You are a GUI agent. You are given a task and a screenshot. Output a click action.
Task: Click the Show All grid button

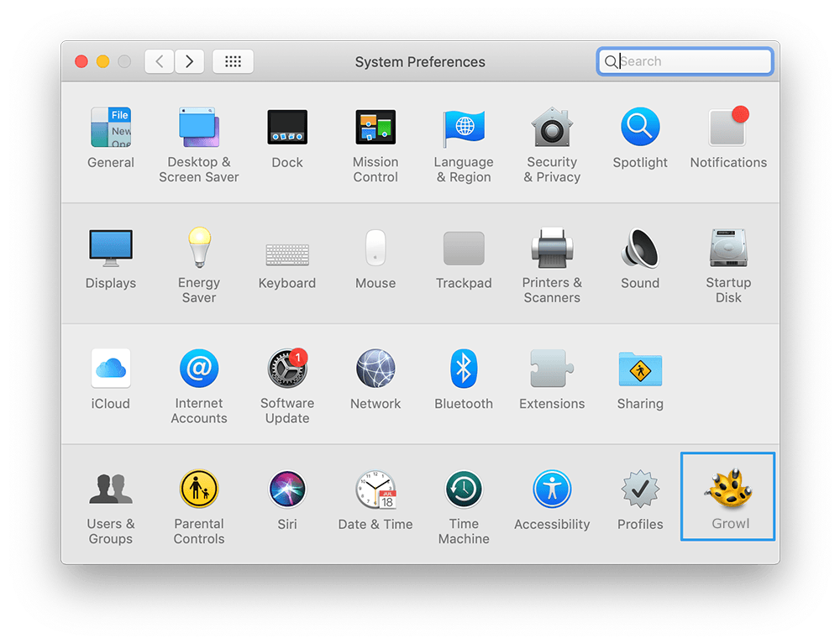(x=233, y=61)
